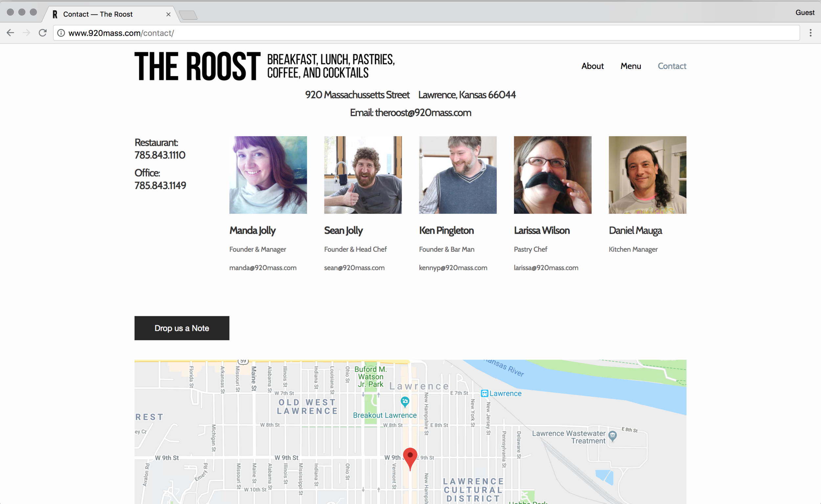Click the Founder & Manager title
This screenshot has width=821, height=504.
[x=257, y=249]
